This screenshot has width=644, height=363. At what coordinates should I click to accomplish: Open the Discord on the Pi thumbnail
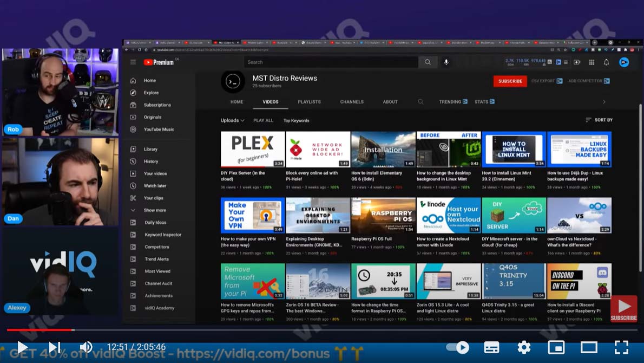[x=579, y=281]
